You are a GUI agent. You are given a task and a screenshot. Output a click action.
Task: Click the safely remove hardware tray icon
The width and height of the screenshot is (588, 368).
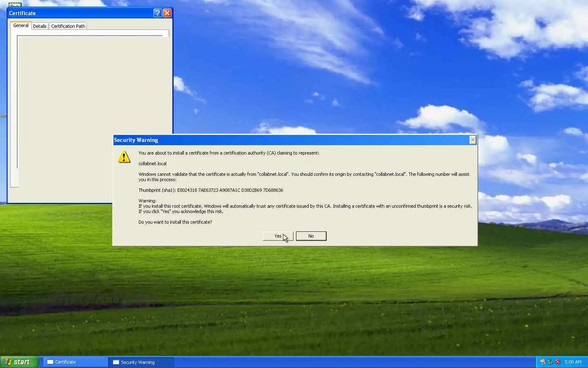point(550,362)
